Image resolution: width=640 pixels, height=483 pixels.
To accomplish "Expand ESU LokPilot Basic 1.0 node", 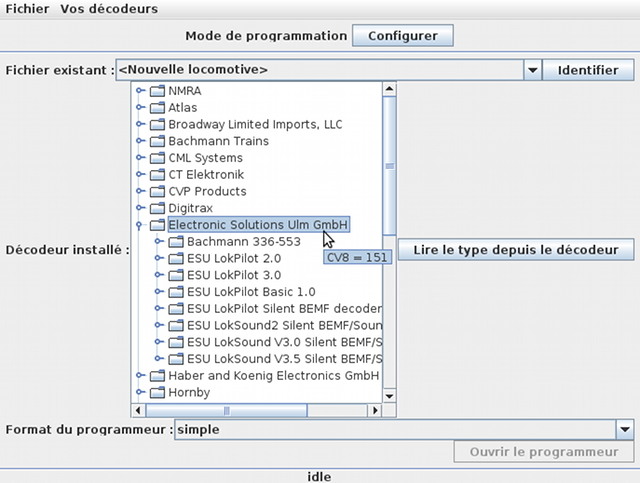I will (159, 292).
